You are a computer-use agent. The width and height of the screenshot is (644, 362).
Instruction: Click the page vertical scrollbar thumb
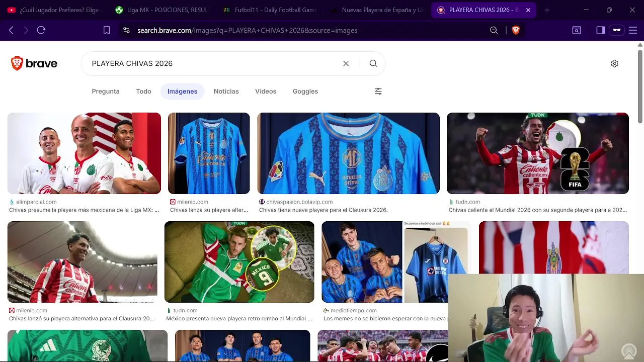pos(640,85)
